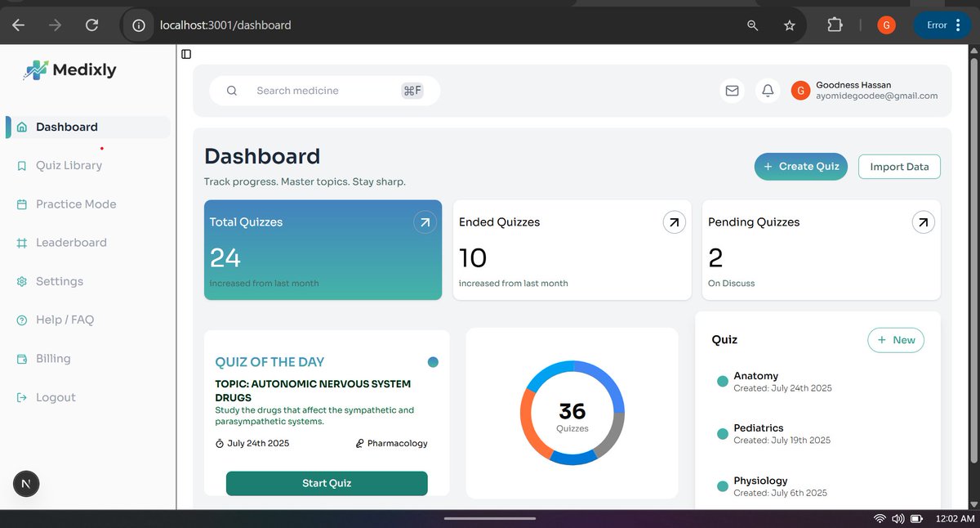Open browser extensions puzzle icon
This screenshot has height=528, width=980.
[835, 25]
